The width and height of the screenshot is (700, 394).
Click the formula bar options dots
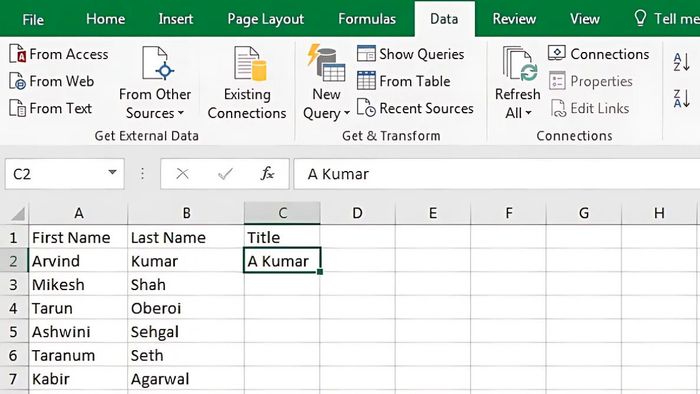point(142,174)
